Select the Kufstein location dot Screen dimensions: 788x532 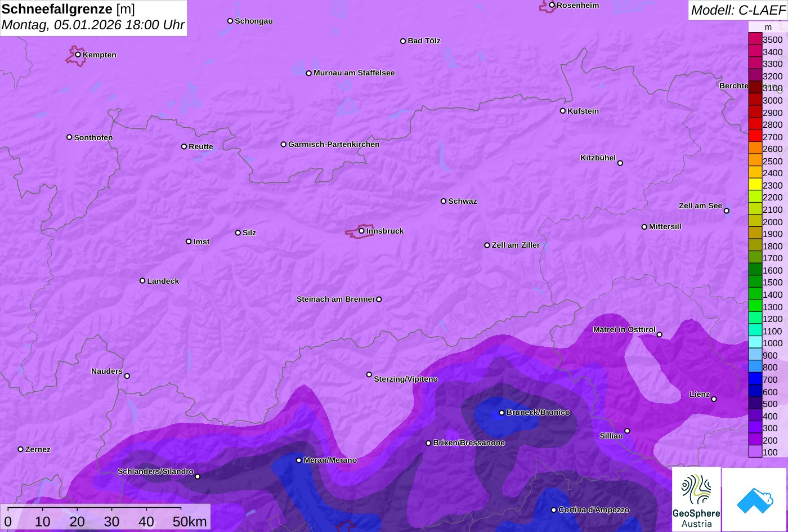point(563,111)
